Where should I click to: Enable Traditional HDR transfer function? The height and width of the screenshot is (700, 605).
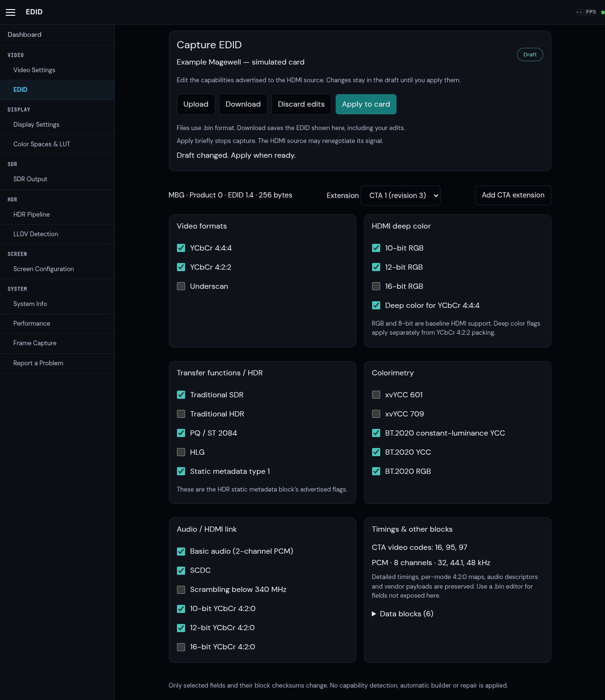181,414
